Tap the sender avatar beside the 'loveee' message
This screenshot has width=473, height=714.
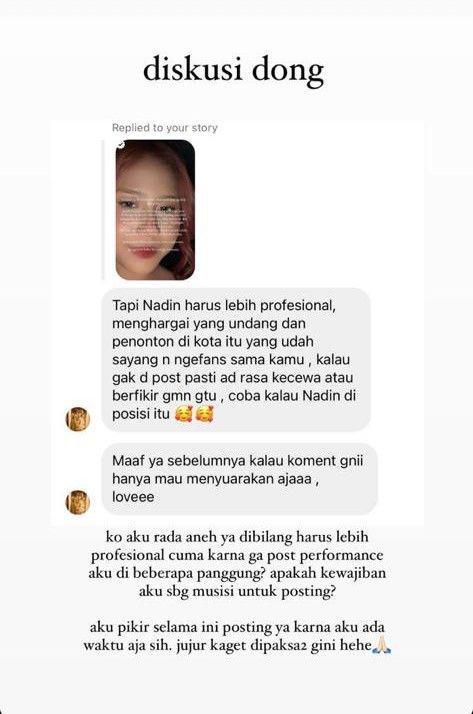tap(78, 502)
